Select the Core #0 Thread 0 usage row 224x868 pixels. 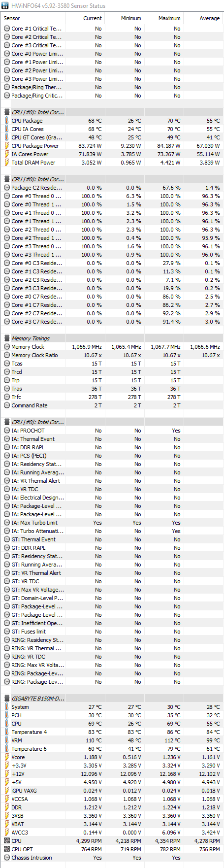112,196
